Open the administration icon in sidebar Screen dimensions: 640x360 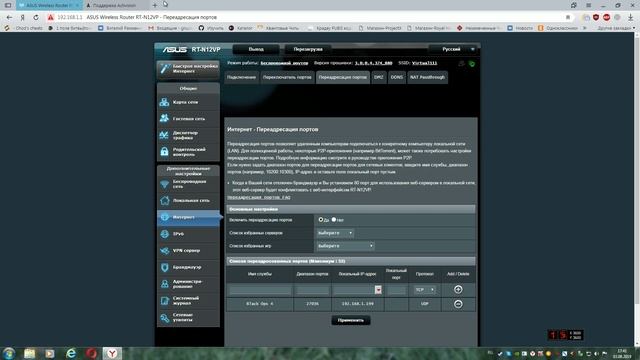(x=164, y=284)
